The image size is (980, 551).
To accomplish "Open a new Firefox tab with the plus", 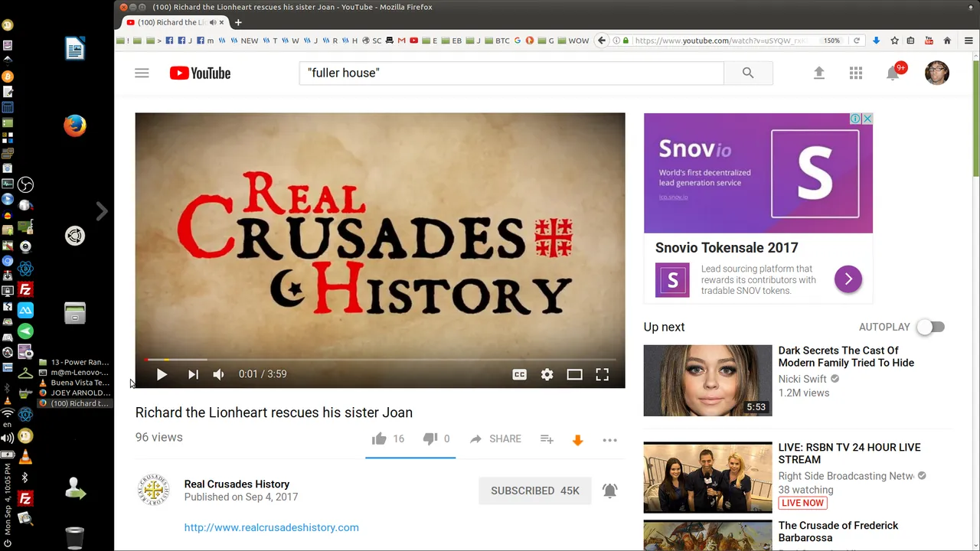I will click(238, 22).
